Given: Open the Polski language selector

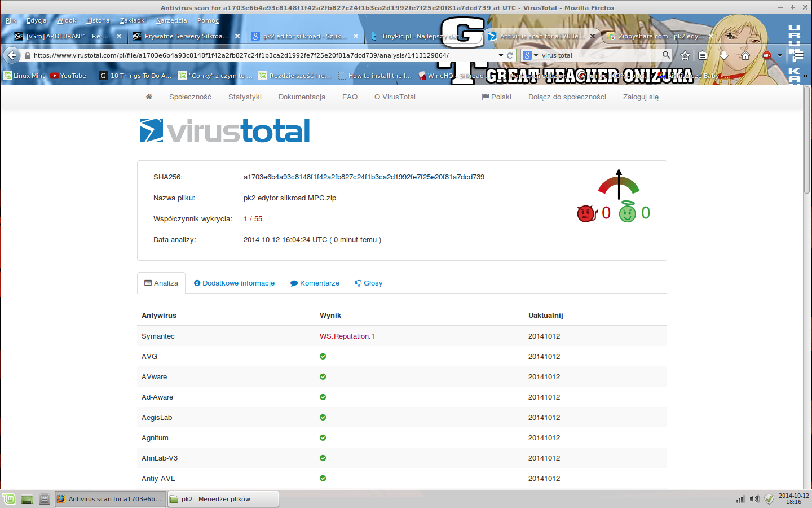Looking at the screenshot, I should (x=496, y=97).
